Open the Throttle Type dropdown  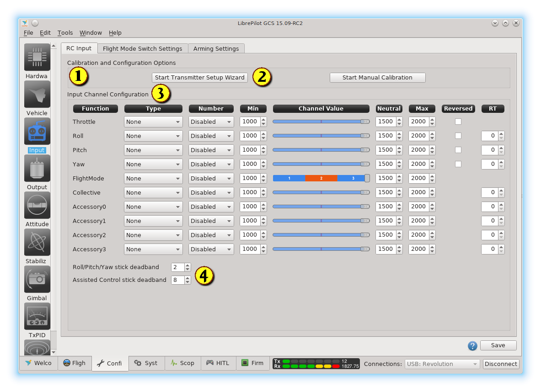pyautogui.click(x=153, y=122)
